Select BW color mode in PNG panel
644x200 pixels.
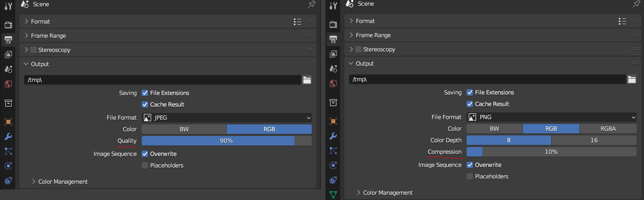click(x=494, y=129)
